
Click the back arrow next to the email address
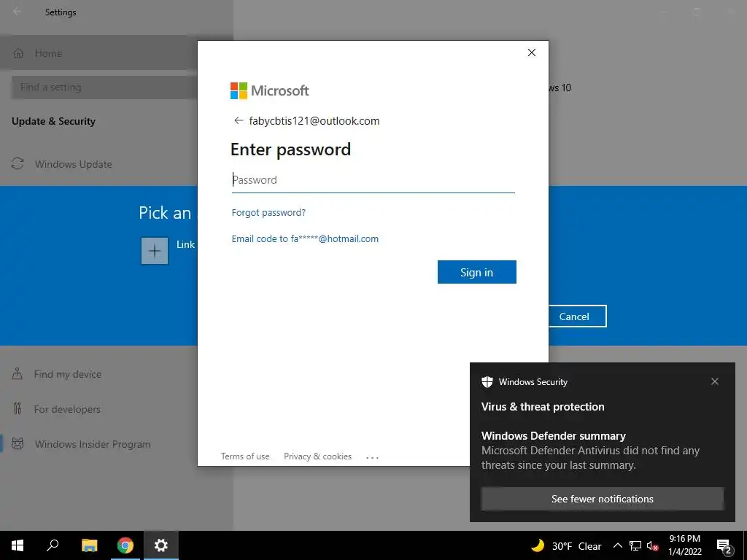pyautogui.click(x=239, y=120)
